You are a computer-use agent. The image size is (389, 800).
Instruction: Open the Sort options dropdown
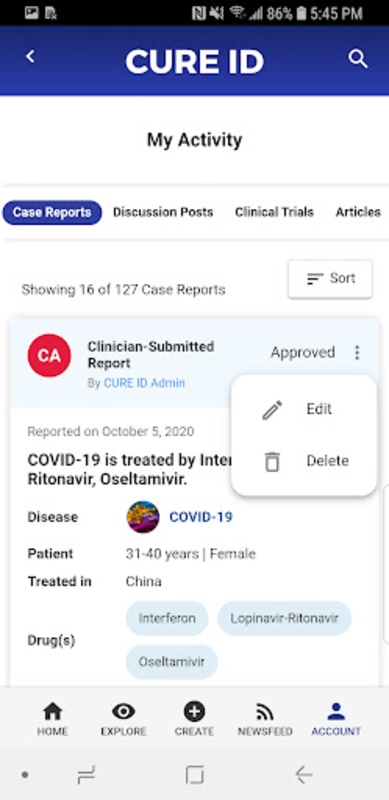pos(330,279)
